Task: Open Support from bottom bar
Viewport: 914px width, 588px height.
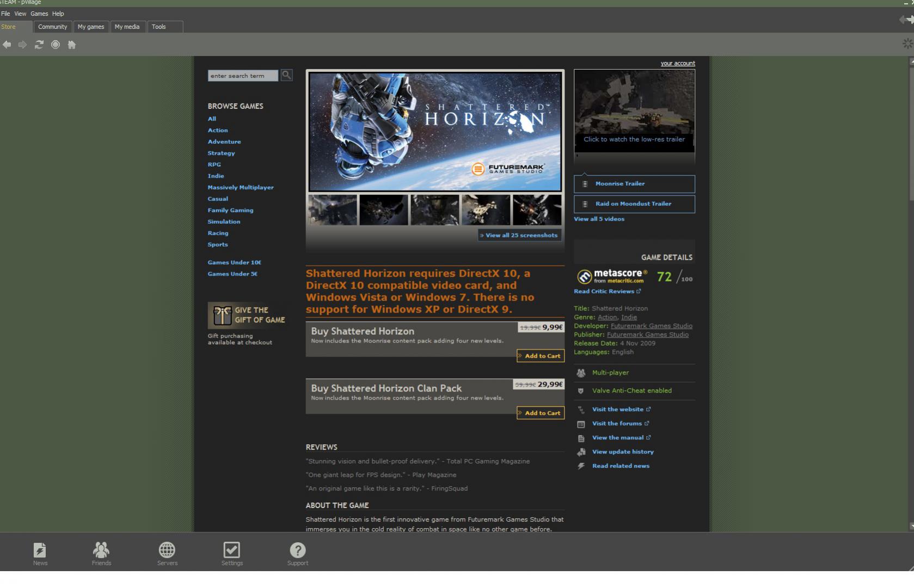Action: [x=298, y=554]
